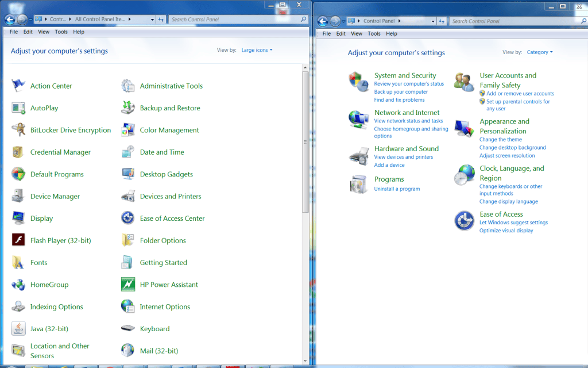Click Search Control Panel field in left window

tap(238, 20)
